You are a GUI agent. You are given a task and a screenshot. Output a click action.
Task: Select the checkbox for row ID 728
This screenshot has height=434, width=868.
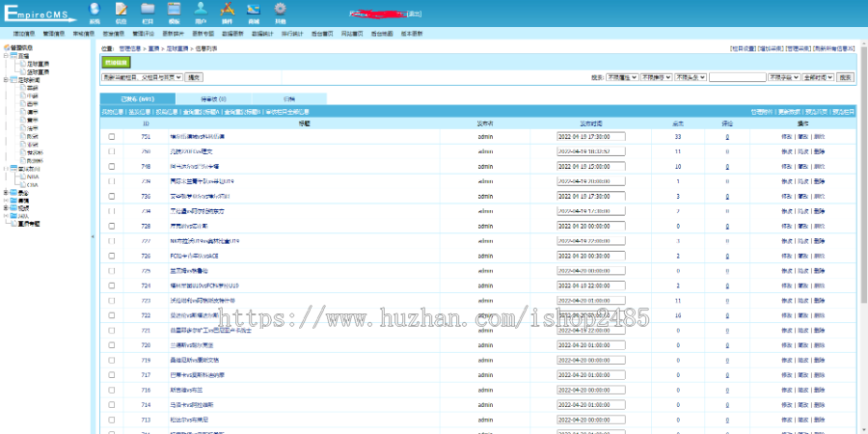pyautogui.click(x=112, y=226)
